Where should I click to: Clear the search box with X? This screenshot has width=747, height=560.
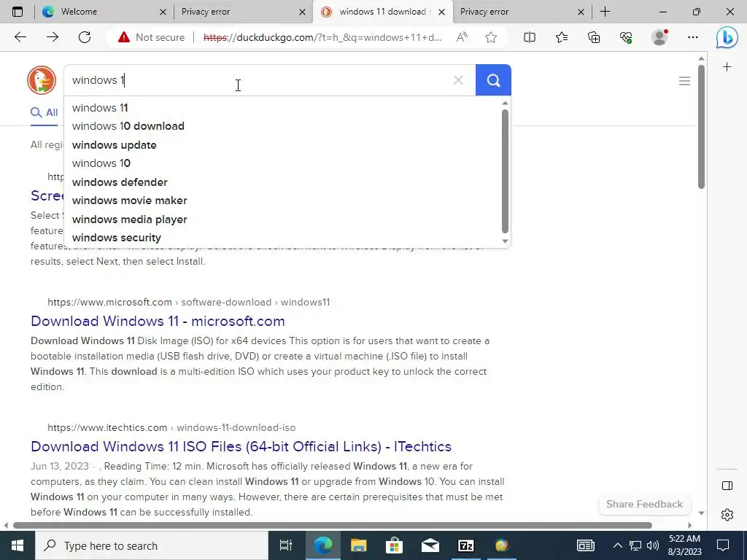(458, 80)
